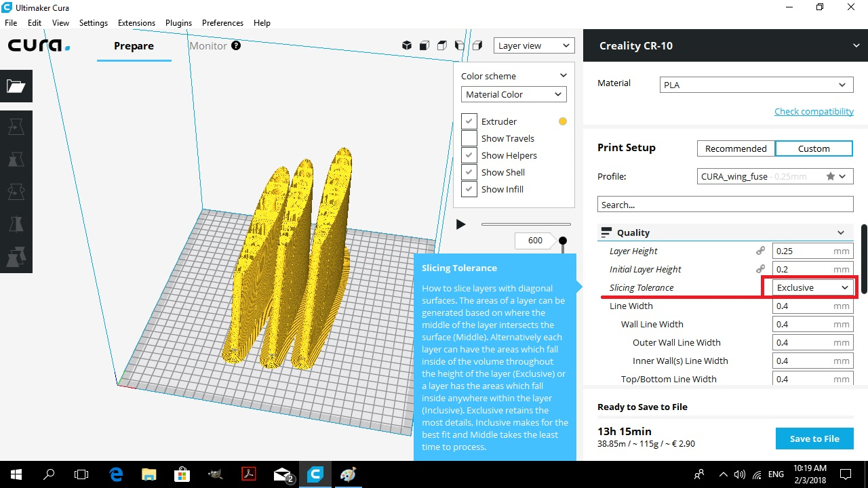Image resolution: width=868 pixels, height=488 pixels.
Task: Play the layer simulation
Action: 461,224
